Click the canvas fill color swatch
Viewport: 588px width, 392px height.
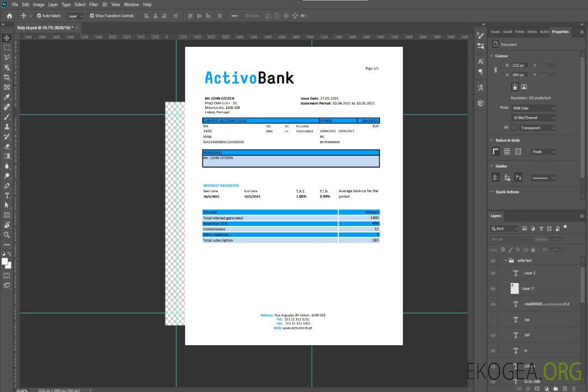coord(514,128)
